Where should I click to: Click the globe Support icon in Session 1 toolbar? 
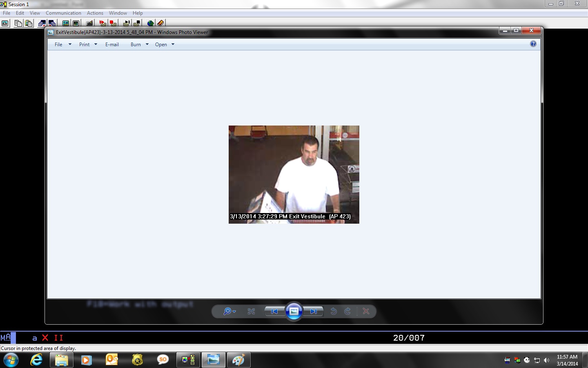(x=150, y=23)
